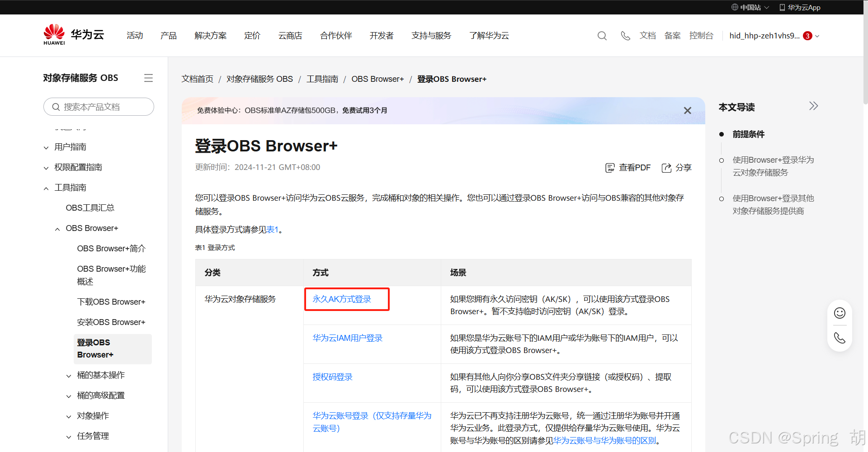This screenshot has width=868, height=452.
Task: Open OBS Browser+简介 in sidebar
Action: point(111,249)
